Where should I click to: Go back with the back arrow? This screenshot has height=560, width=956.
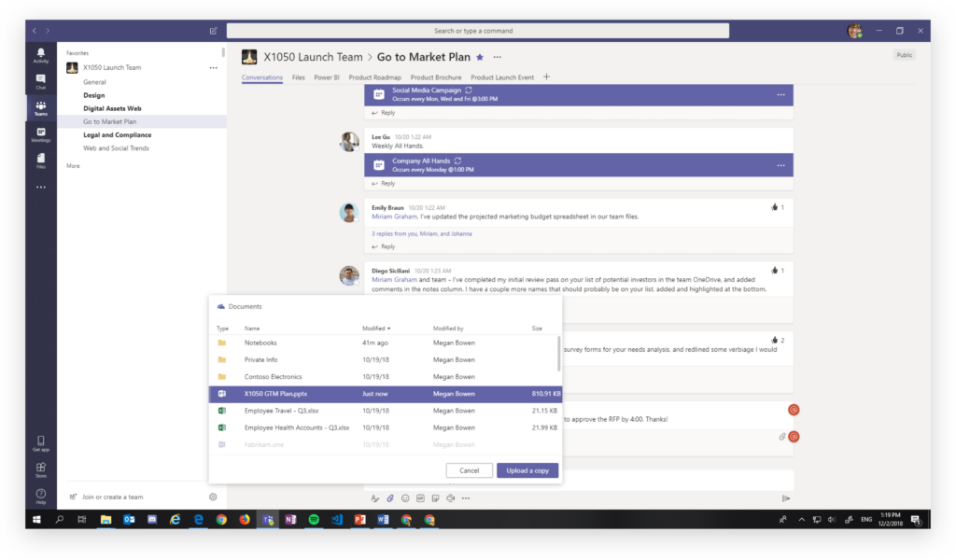(x=35, y=31)
